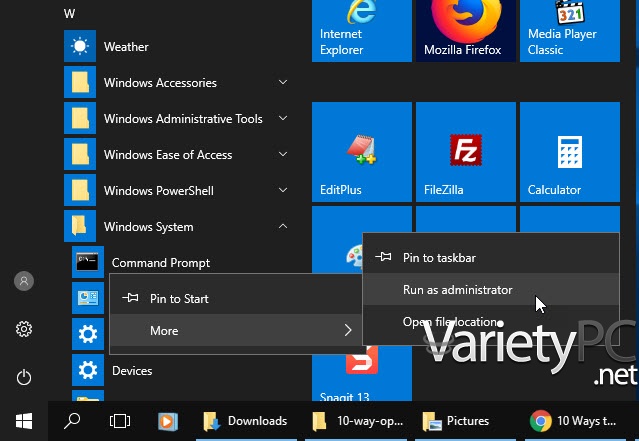Click the Power button icon
Screen dimensions: 639x441
point(24,377)
